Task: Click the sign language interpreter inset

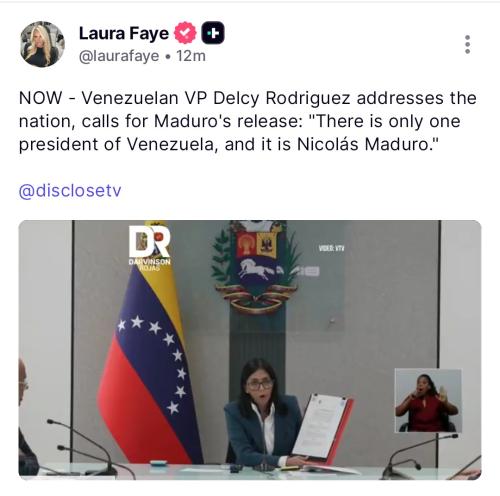Action: [428, 400]
